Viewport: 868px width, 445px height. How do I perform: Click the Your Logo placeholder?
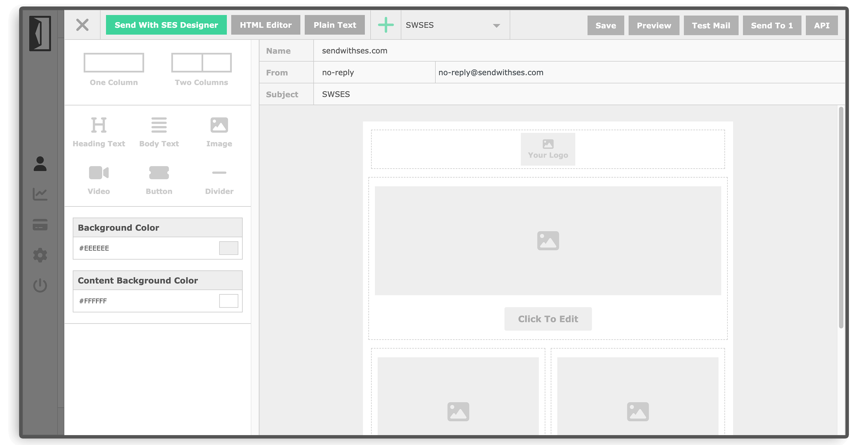pos(548,149)
